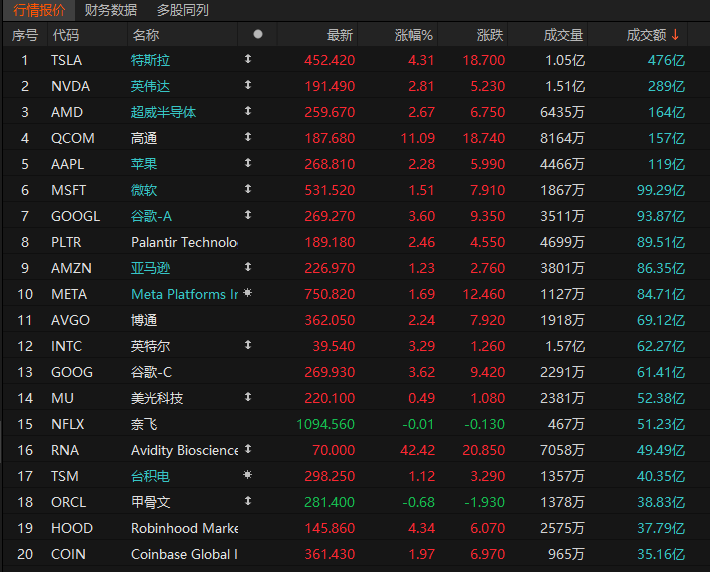710x572 pixels.
Task: Click the up-down marker icon for GOOGL
Action: [248, 215]
